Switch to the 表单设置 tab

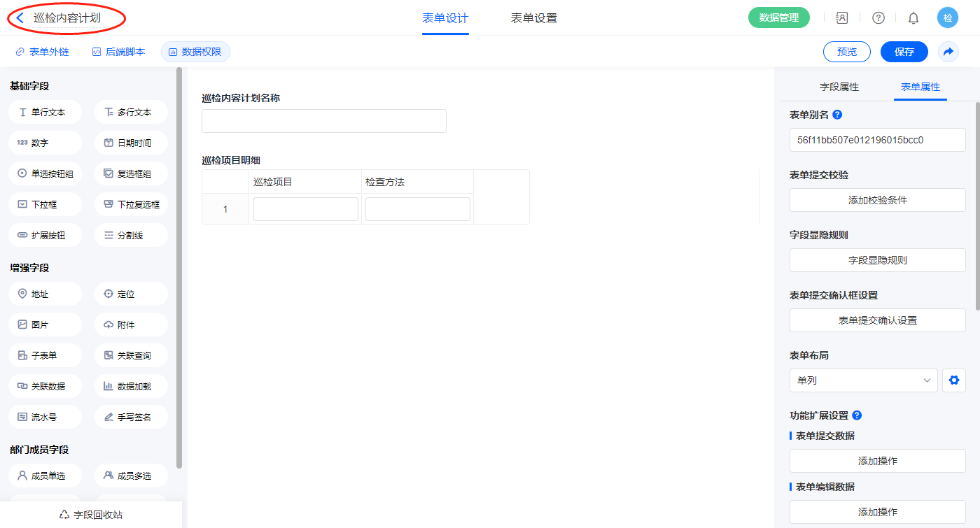534,18
